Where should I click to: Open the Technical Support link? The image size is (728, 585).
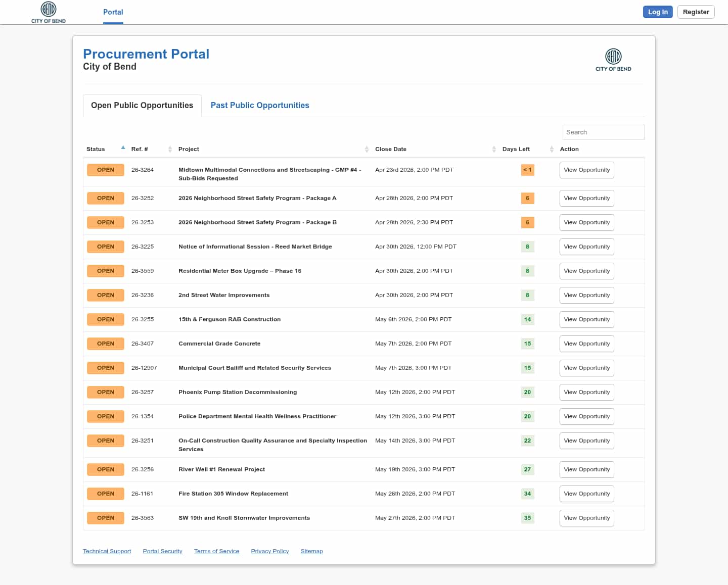107,551
